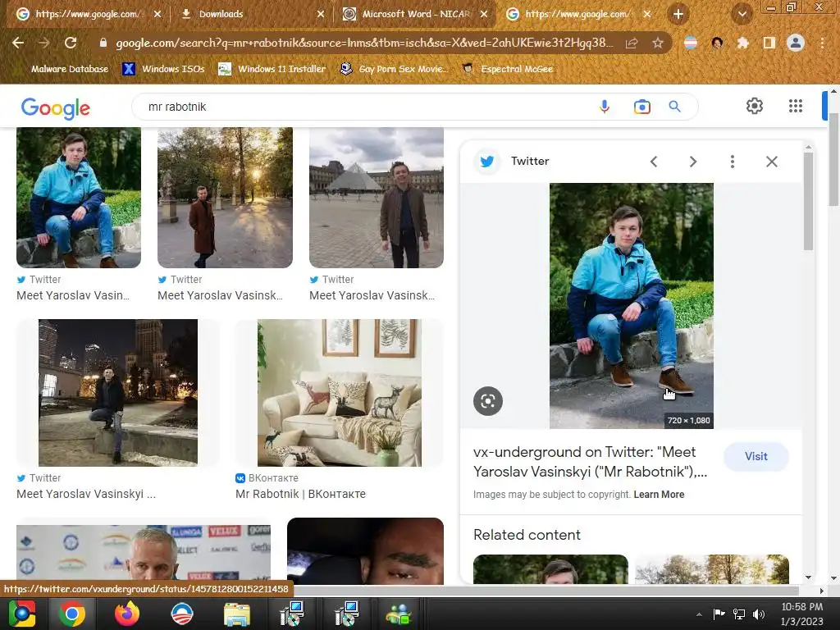Show the next image in the preview panel
The image size is (840, 630).
point(692,162)
